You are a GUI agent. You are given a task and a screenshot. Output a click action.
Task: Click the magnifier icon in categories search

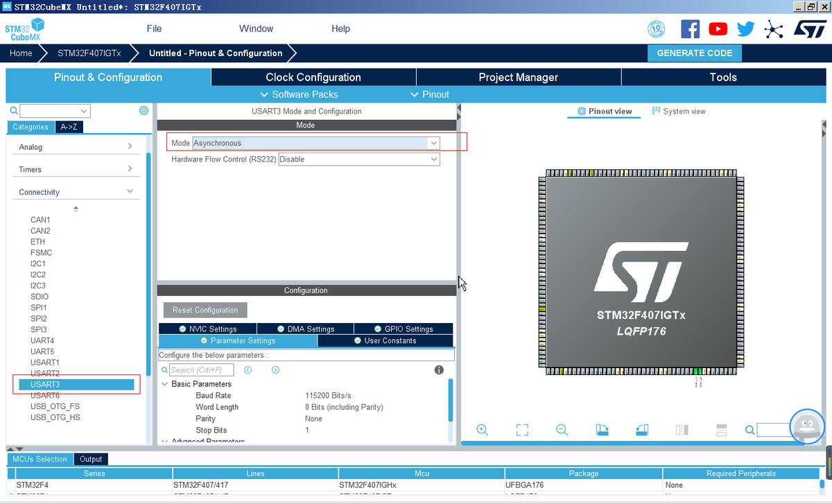13,111
